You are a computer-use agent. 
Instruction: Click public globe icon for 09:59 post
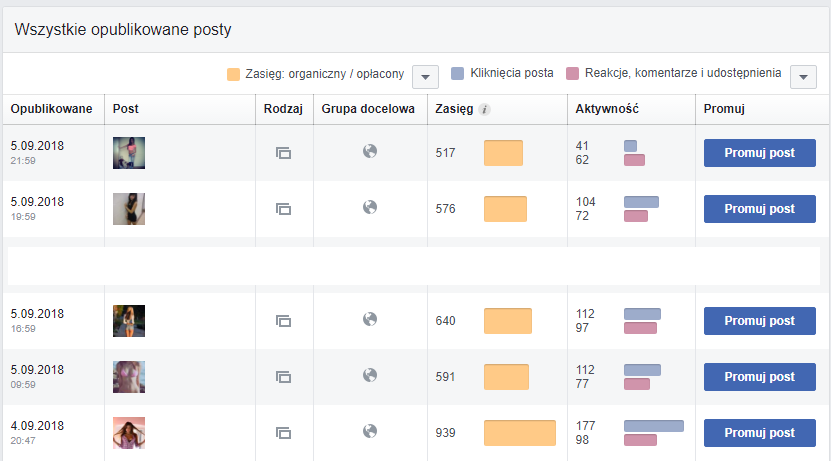pos(370,375)
